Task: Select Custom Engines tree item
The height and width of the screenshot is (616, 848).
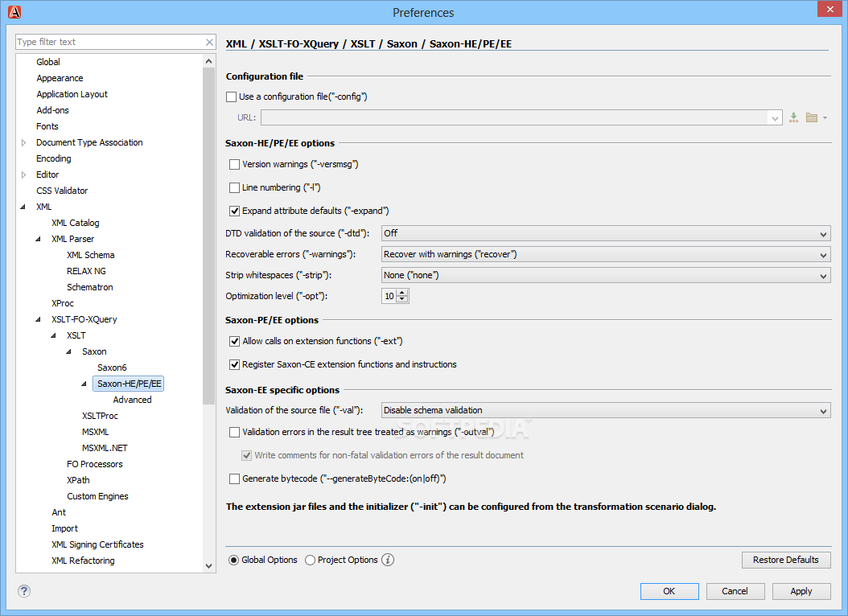Action: [x=97, y=496]
